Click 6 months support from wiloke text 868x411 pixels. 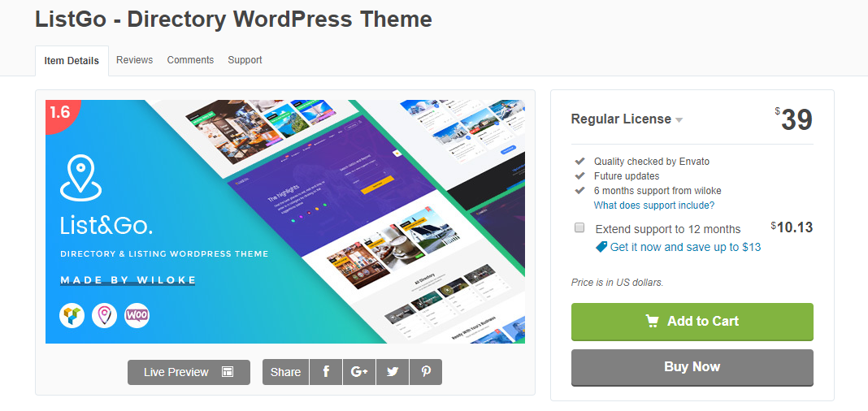[658, 191]
